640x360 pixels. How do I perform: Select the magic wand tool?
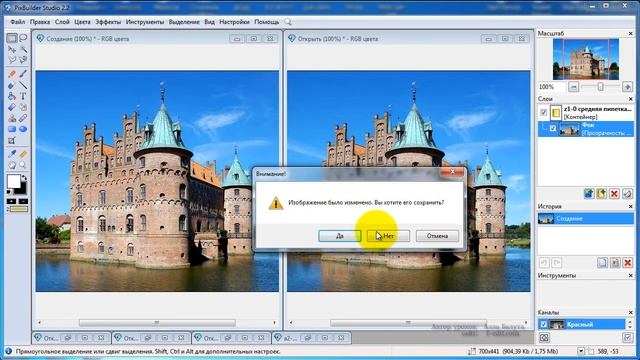click(x=23, y=49)
